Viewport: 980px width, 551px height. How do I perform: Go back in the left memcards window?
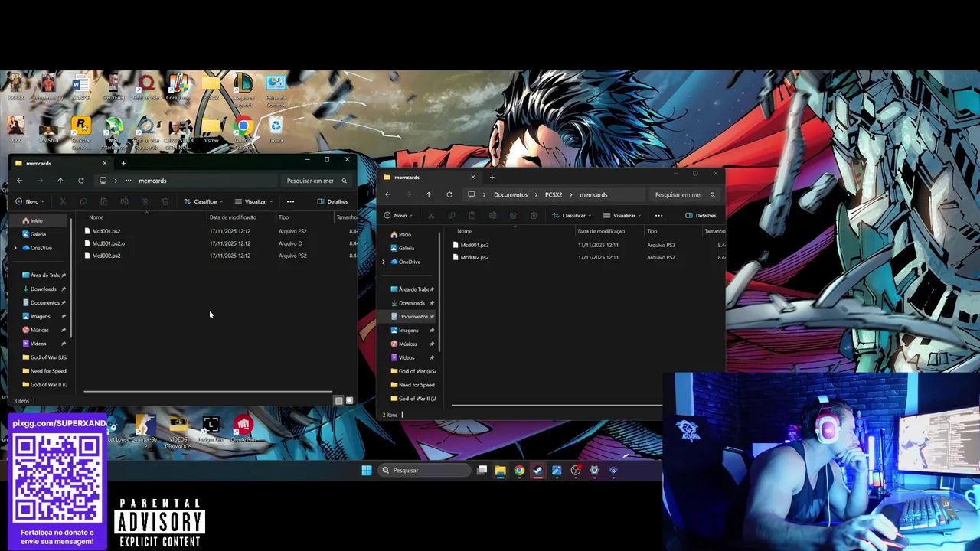coord(20,181)
